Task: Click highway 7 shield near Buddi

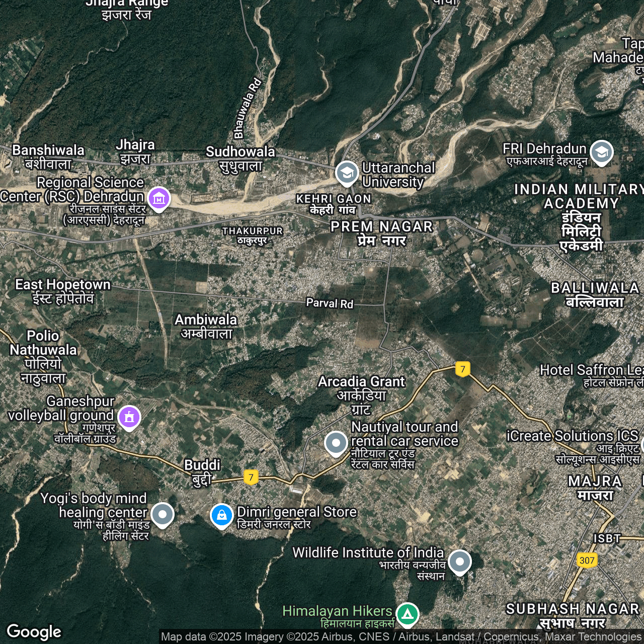Action: tap(251, 477)
